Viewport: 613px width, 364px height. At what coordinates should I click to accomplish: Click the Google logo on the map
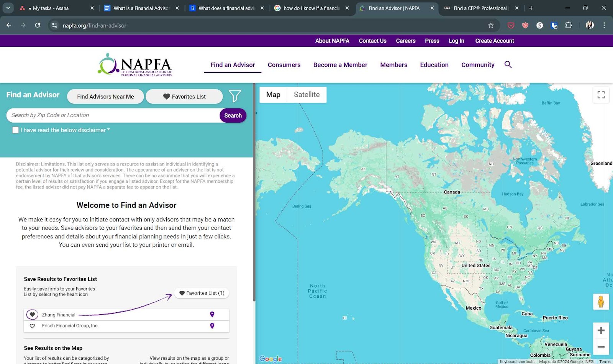click(270, 359)
